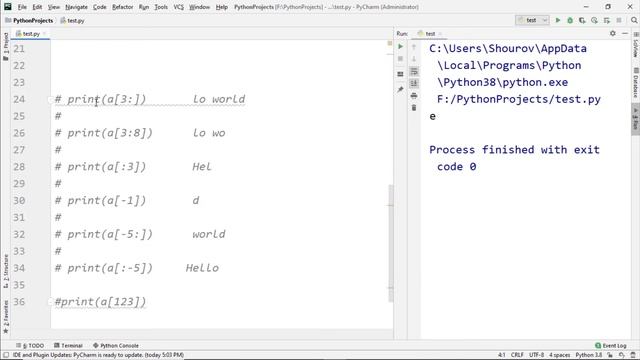Click PythonProjects breadcrumb in navigation bar
The height and width of the screenshot is (360, 640).
(29, 20)
